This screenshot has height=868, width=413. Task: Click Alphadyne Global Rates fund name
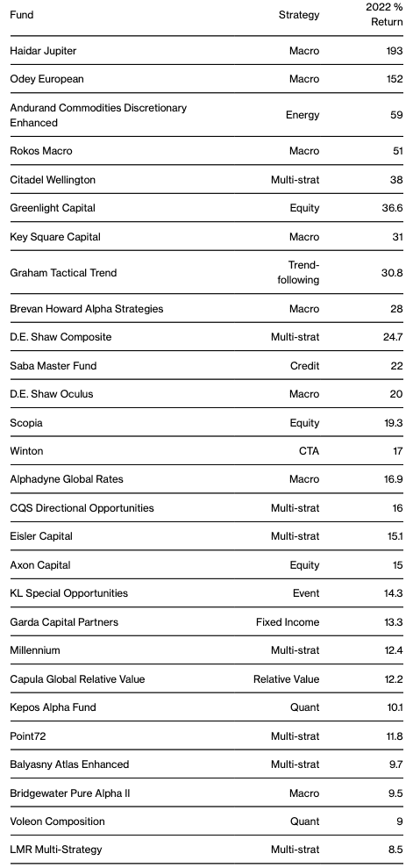click(x=67, y=479)
